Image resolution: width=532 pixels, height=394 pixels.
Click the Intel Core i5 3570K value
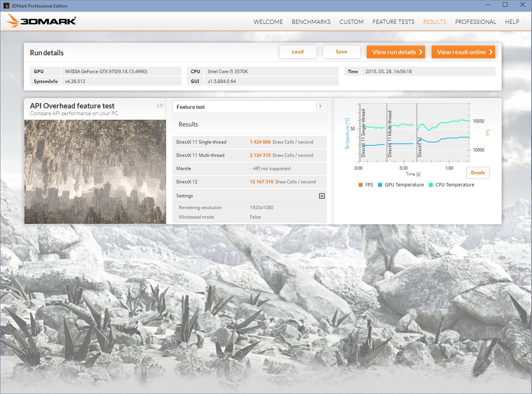tap(228, 71)
